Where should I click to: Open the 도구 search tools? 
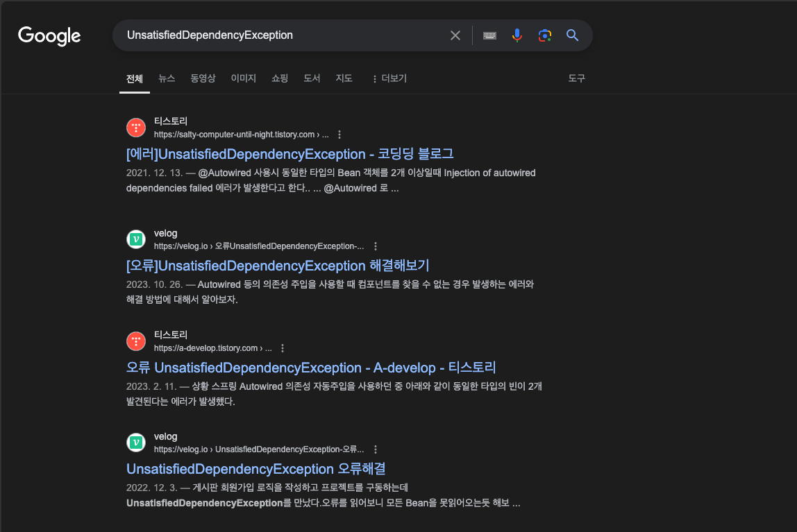(576, 78)
